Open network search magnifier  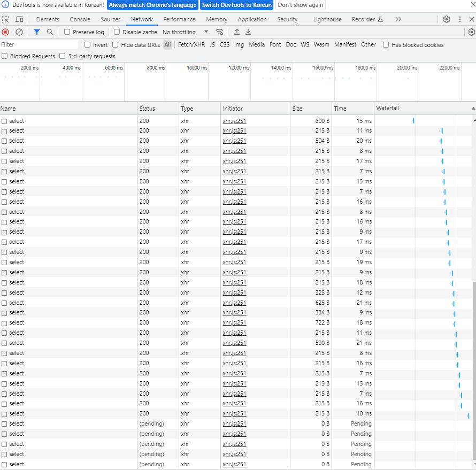[x=50, y=32]
